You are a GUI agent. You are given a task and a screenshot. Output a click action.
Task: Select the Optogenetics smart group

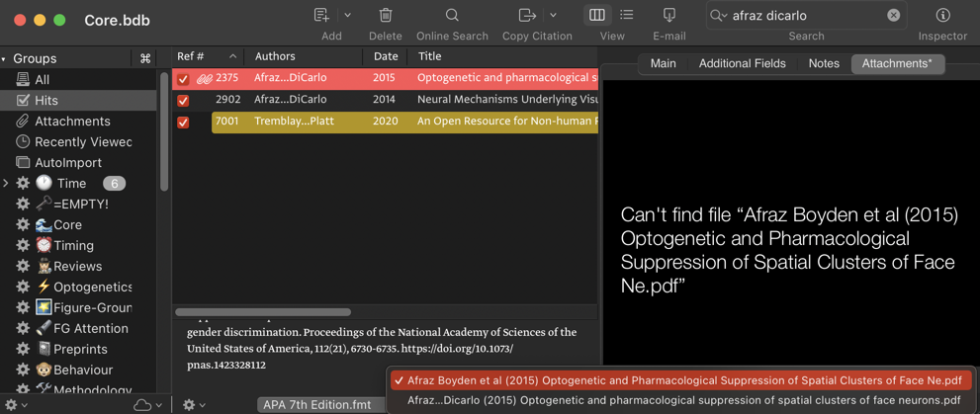(78, 287)
